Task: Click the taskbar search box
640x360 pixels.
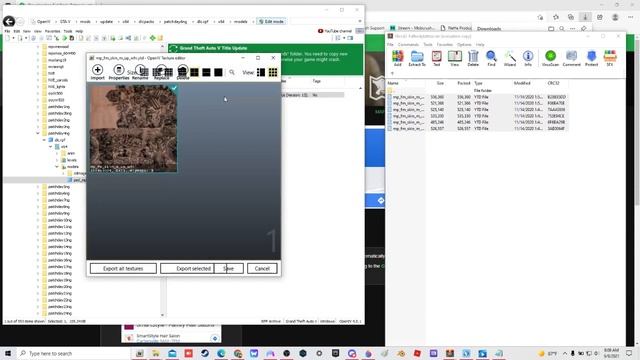Action: click(73, 353)
